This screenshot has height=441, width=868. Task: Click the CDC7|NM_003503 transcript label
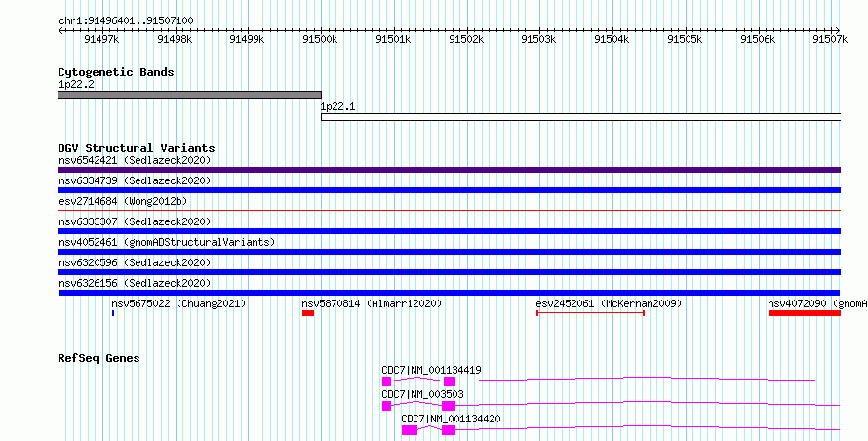click(x=422, y=394)
